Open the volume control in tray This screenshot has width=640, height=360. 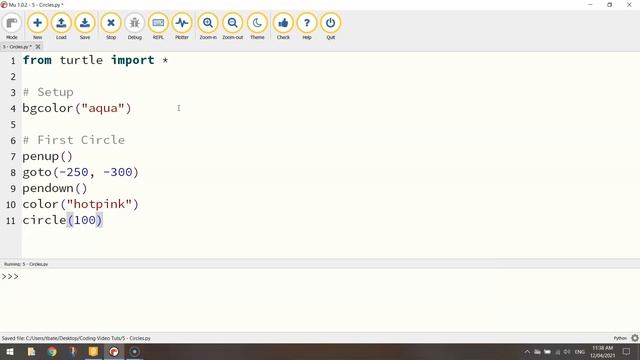(567, 351)
